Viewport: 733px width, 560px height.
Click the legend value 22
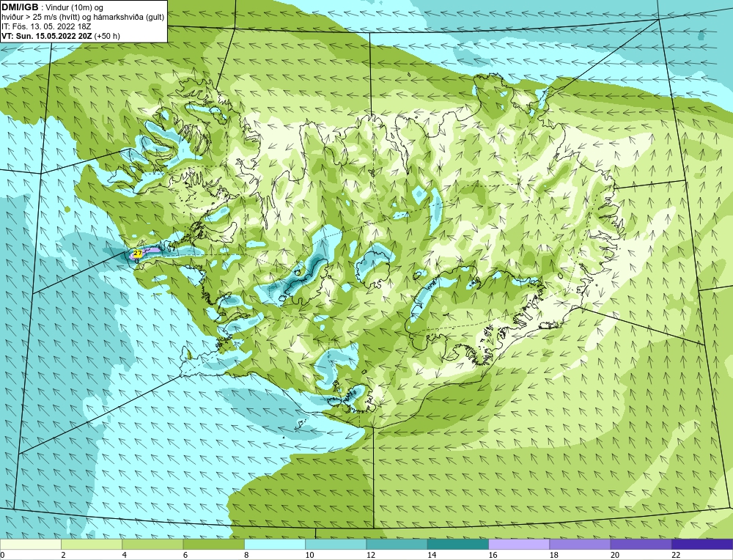pos(676,555)
